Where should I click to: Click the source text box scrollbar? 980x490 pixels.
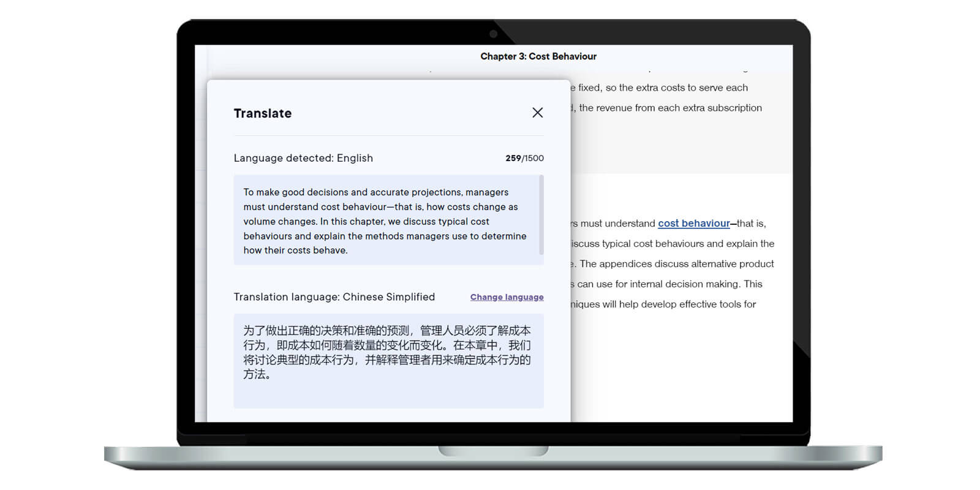click(541, 214)
